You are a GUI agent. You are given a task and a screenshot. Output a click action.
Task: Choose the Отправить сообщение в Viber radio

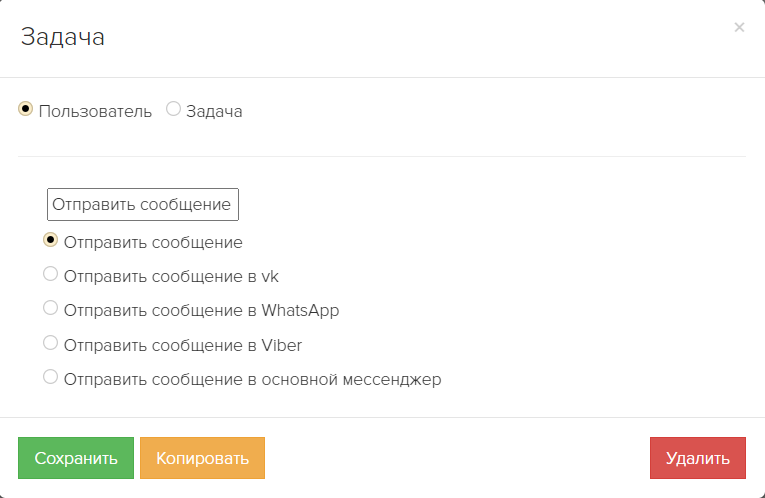coord(50,342)
